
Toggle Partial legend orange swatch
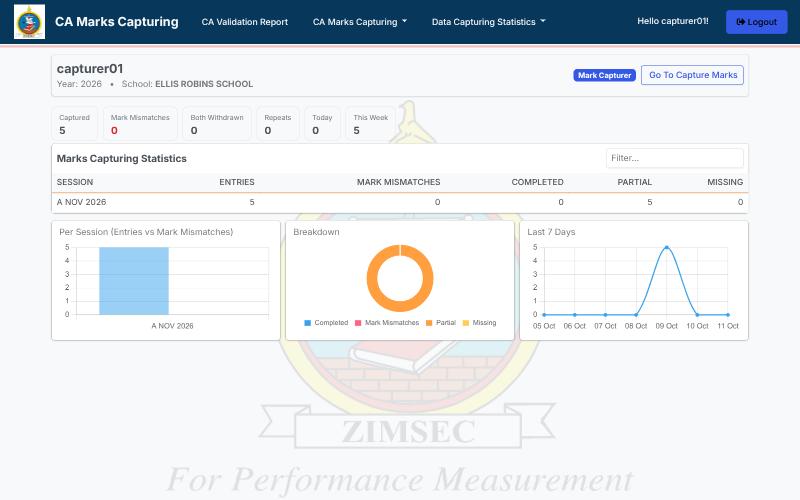[429, 323]
